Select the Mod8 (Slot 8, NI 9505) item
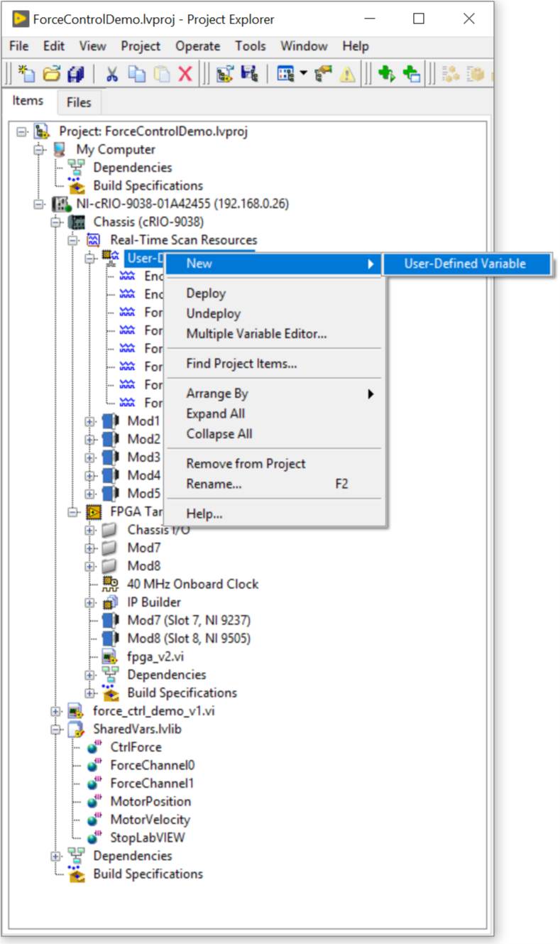Screen dimensions: 560x944 tap(189, 639)
